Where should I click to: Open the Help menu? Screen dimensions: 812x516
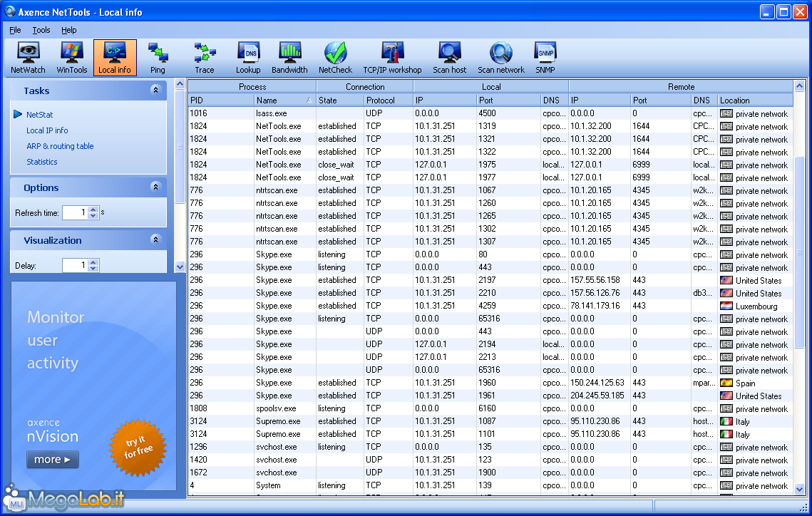[x=68, y=30]
